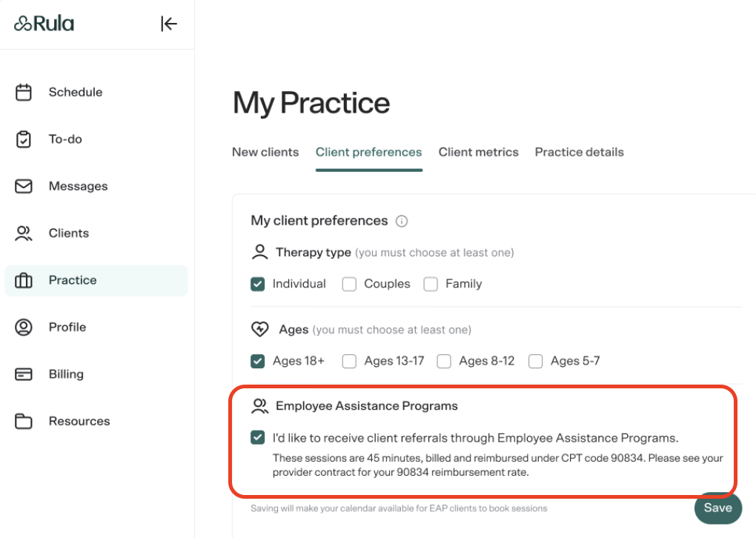The width and height of the screenshot is (756, 538).
Task: Open the Billing card icon
Action: pos(23,374)
